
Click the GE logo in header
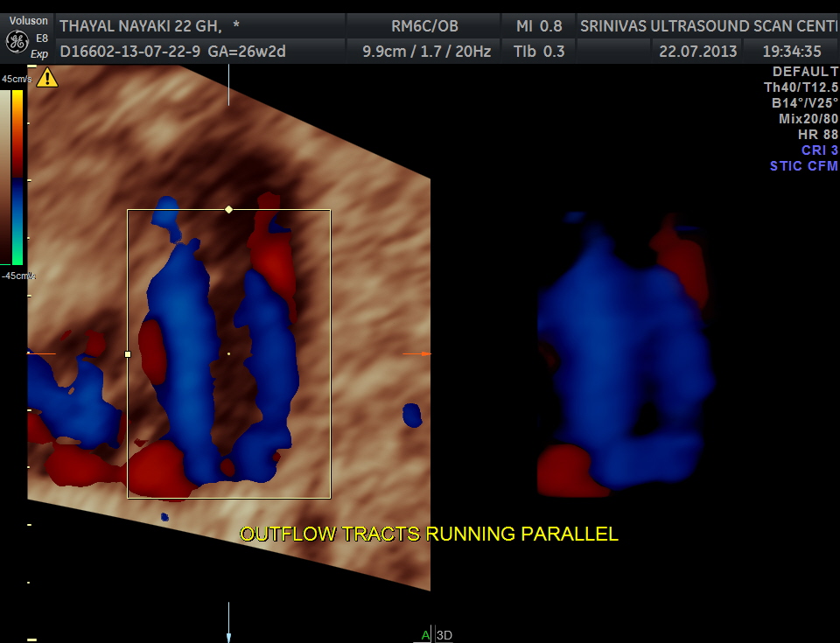(16, 41)
